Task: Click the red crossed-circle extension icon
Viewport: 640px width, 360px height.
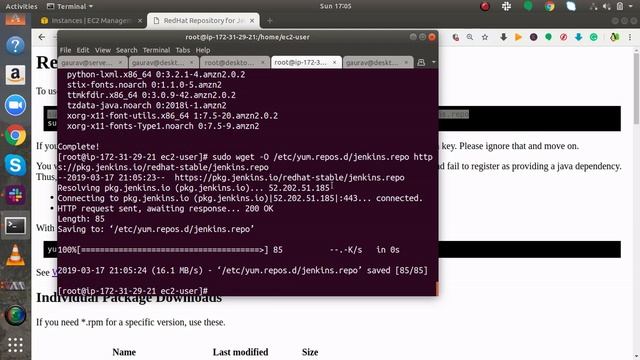Action: (564, 37)
